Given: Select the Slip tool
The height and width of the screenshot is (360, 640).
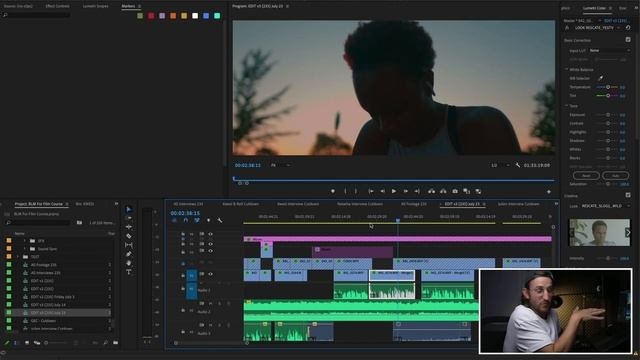Looking at the screenshot, I should click(129, 245).
